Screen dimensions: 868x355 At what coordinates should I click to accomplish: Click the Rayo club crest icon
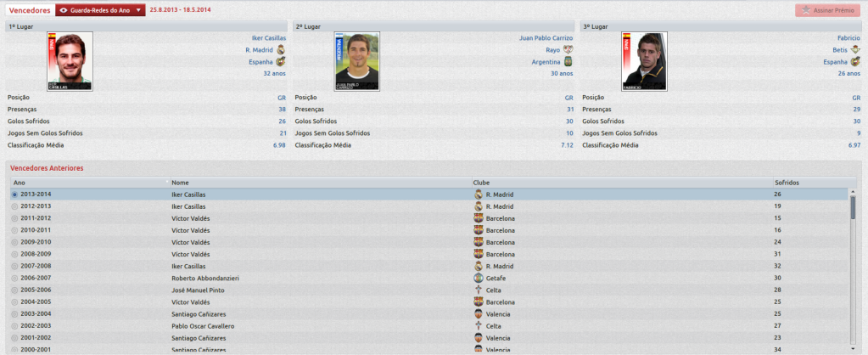pyautogui.click(x=568, y=50)
